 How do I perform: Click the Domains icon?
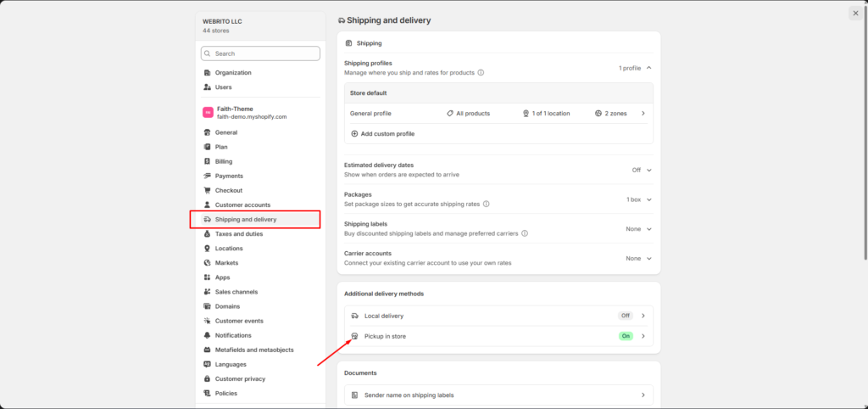coord(207,306)
